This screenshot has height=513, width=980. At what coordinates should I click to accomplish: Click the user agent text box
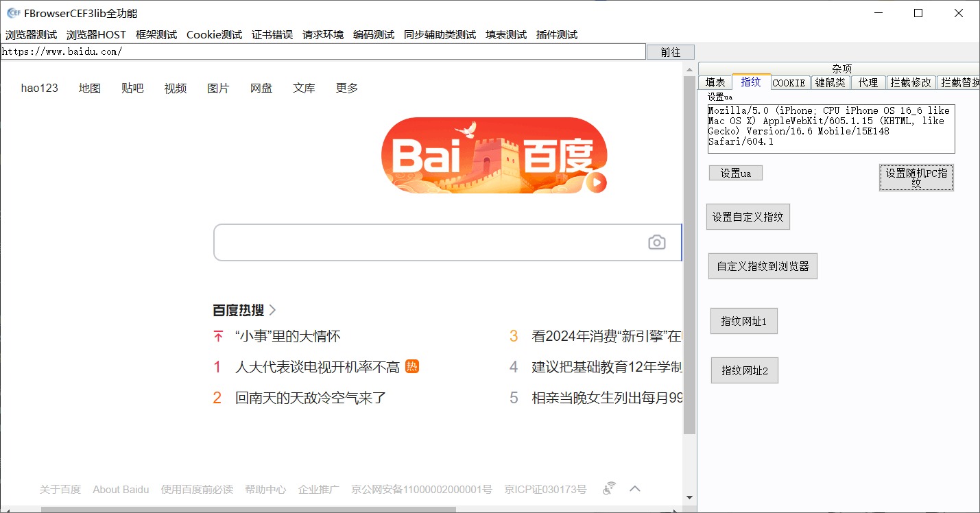831,128
